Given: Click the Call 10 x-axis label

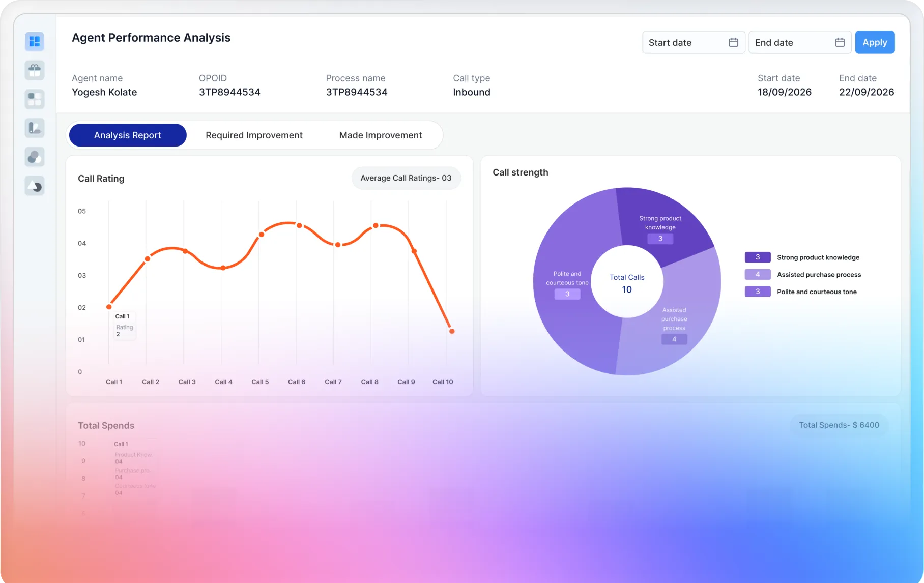Looking at the screenshot, I should click(443, 382).
